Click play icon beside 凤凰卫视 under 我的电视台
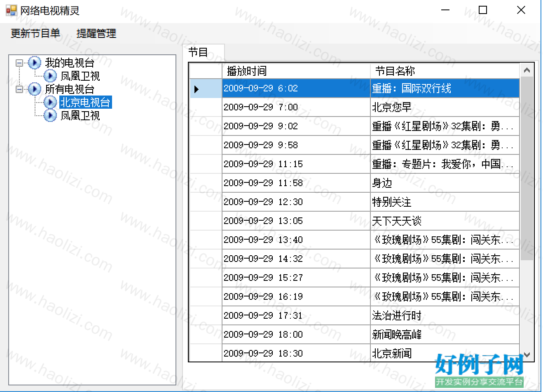Screen dimensions: 543x392 (50, 76)
